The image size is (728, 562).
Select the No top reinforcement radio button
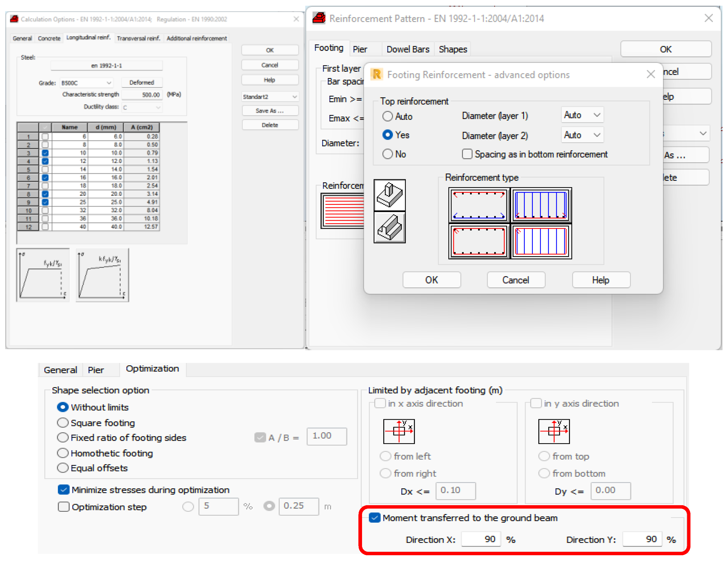tap(387, 154)
